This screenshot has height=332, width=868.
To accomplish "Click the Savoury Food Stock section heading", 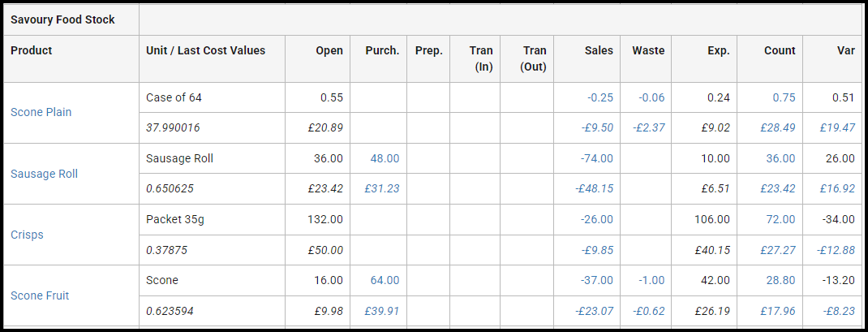I will 62,19.
